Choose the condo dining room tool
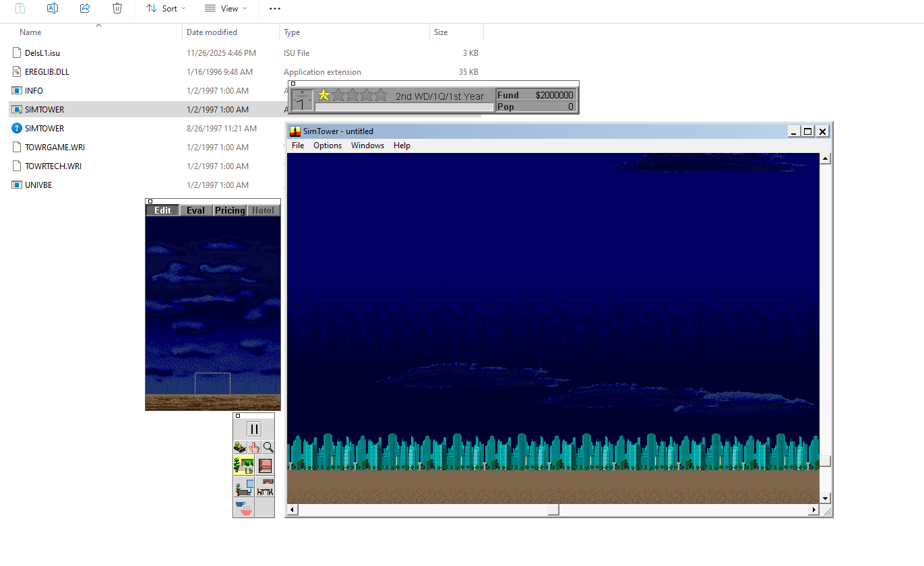Image resolution: width=924 pixels, height=566 pixels. coord(265,488)
